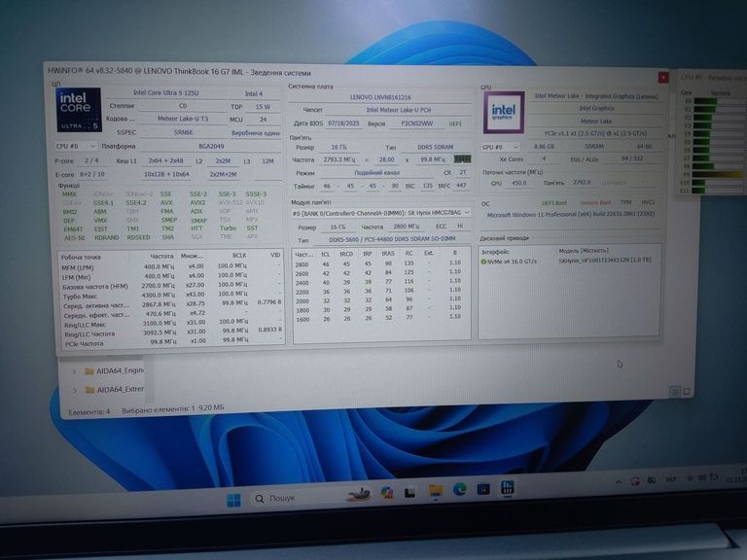
Task: Click the Secure Boot label in the OS section
Action: point(595,203)
